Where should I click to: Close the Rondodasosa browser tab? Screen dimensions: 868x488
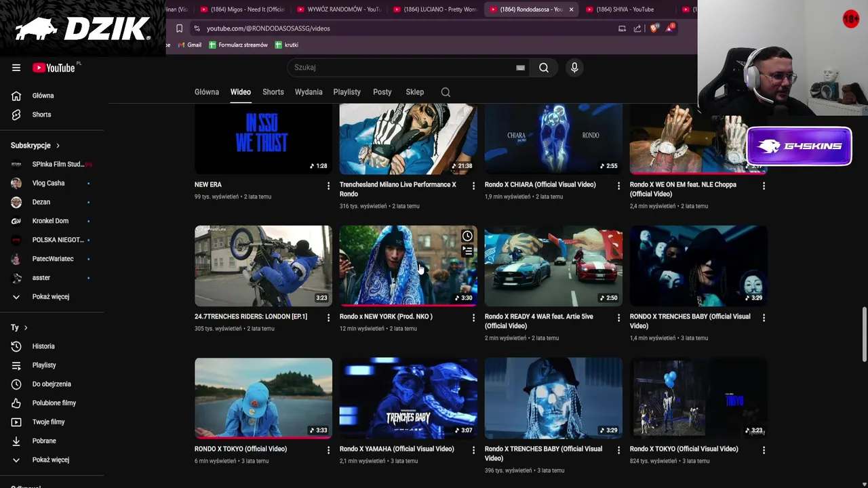pyautogui.click(x=571, y=9)
